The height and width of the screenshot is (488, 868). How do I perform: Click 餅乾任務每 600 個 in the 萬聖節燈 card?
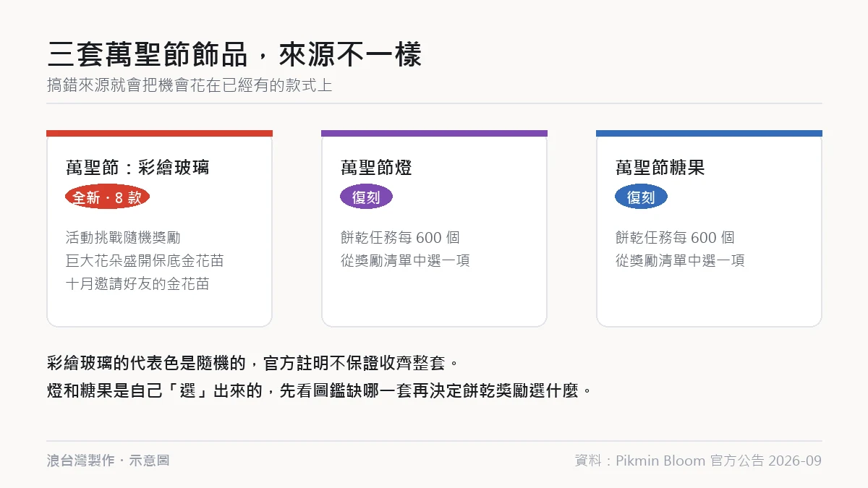coord(400,237)
